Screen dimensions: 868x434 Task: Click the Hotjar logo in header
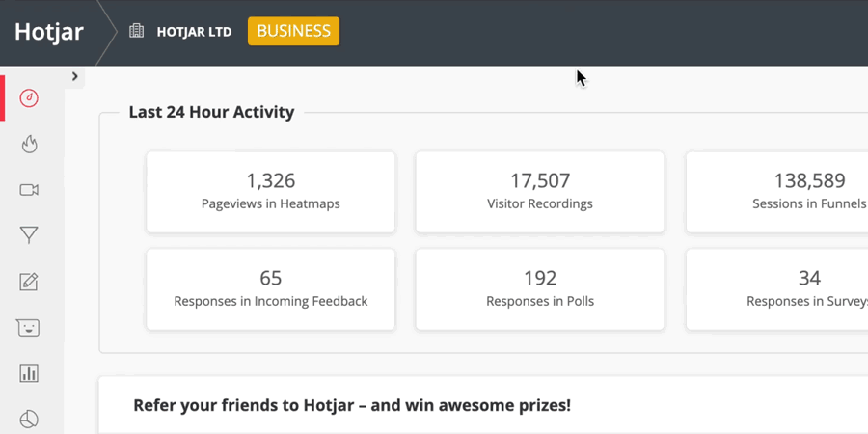(49, 32)
